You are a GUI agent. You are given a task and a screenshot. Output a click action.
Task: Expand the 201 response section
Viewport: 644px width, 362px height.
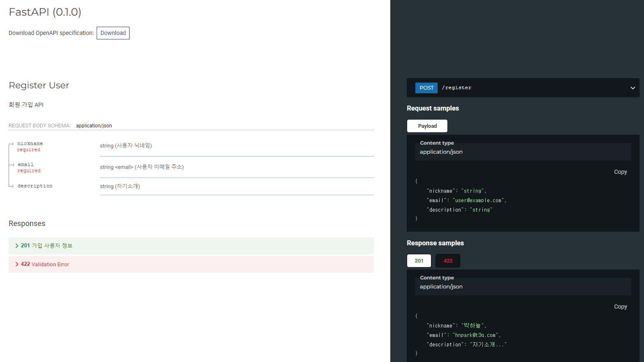coord(191,246)
